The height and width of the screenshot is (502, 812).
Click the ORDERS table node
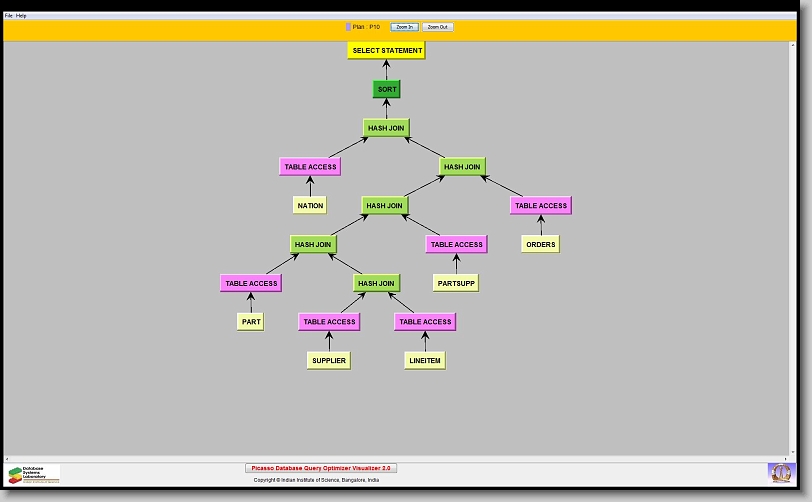[x=540, y=244]
